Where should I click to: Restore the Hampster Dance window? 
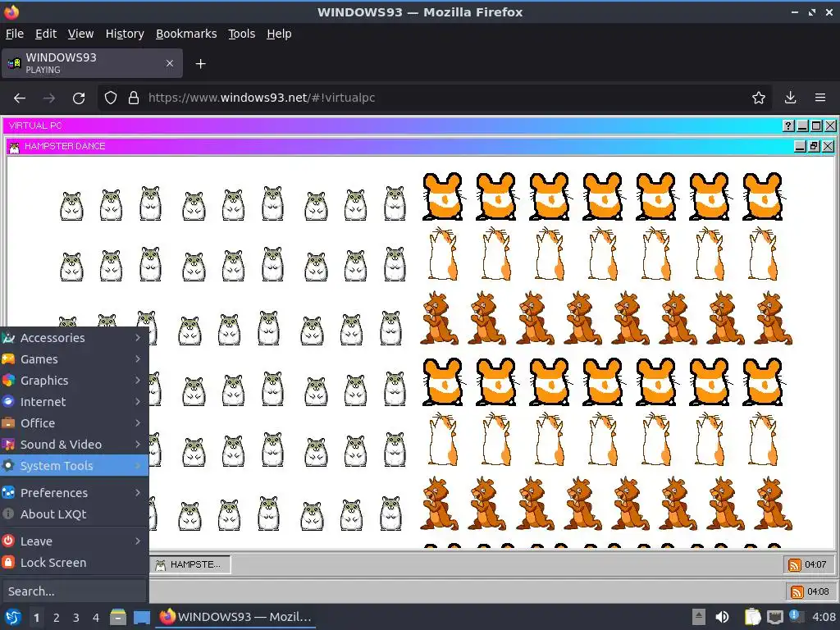pos(814,146)
